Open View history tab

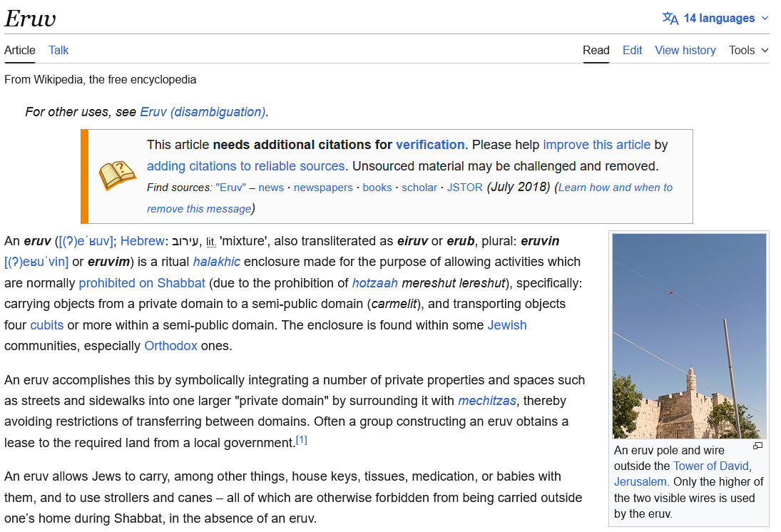tap(685, 51)
